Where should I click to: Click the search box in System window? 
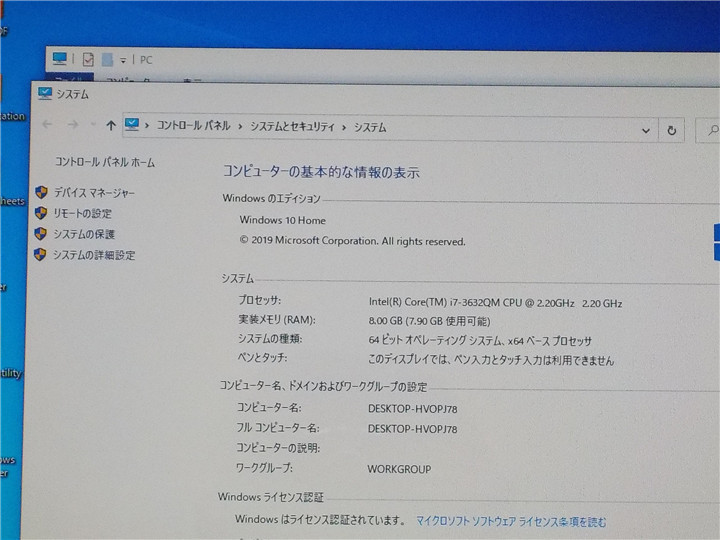point(708,131)
